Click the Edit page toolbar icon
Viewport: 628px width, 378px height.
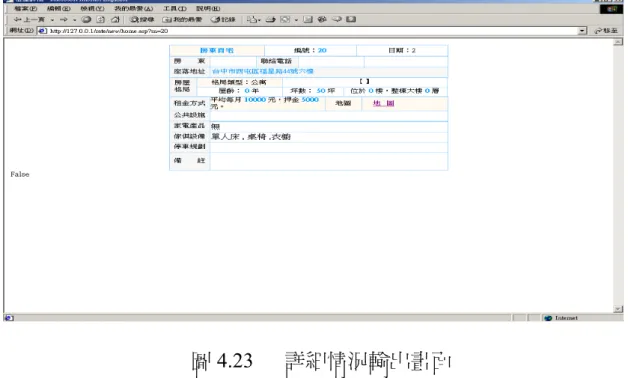tap(285, 19)
